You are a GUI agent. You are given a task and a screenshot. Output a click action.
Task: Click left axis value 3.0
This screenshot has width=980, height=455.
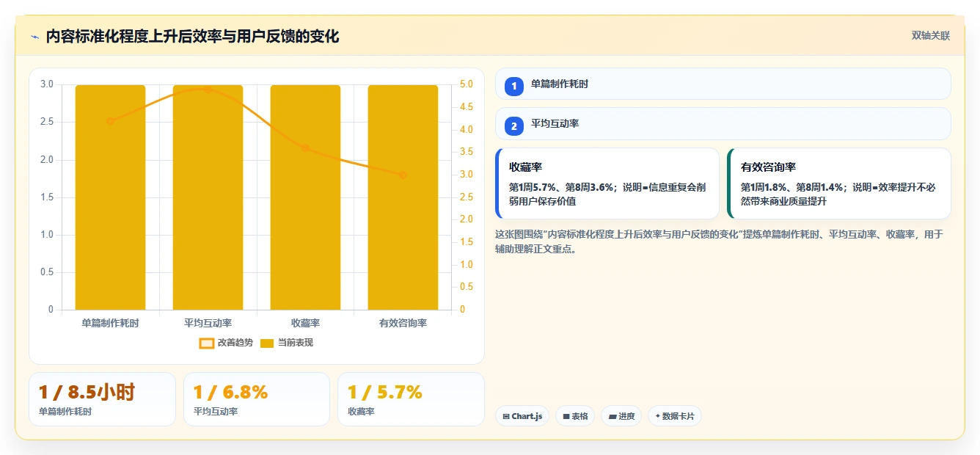pos(47,84)
